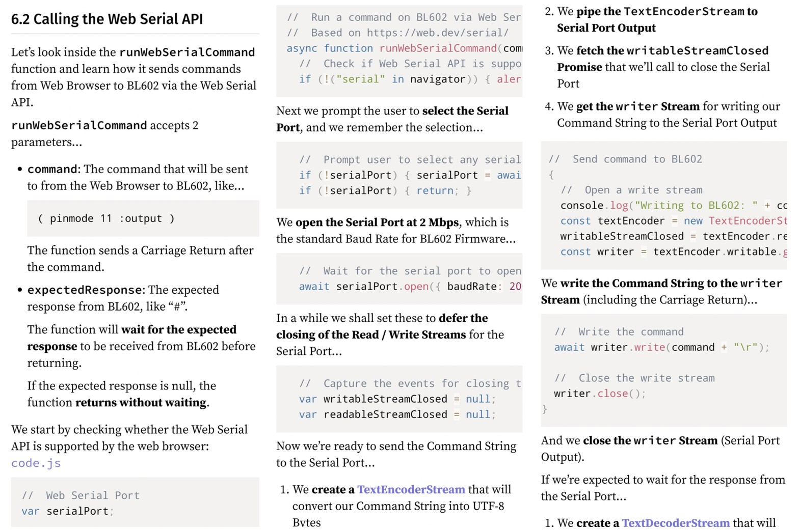Image resolution: width=799 pixels, height=532 pixels.
Task: Click the "6.2 Calling the Web Serial API" heading
Action: [x=107, y=19]
